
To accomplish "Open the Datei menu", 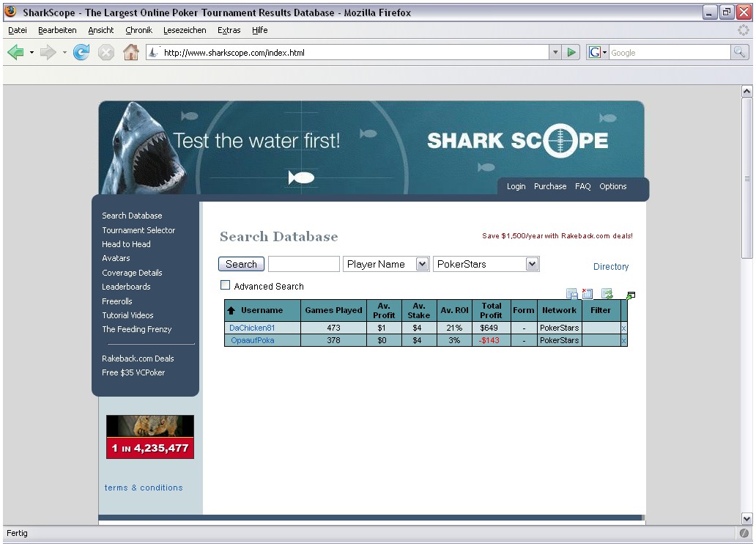I will (18, 30).
